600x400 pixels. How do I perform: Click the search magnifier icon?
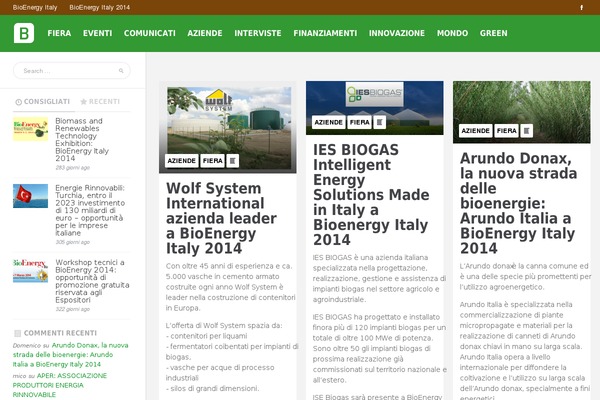[x=121, y=71]
